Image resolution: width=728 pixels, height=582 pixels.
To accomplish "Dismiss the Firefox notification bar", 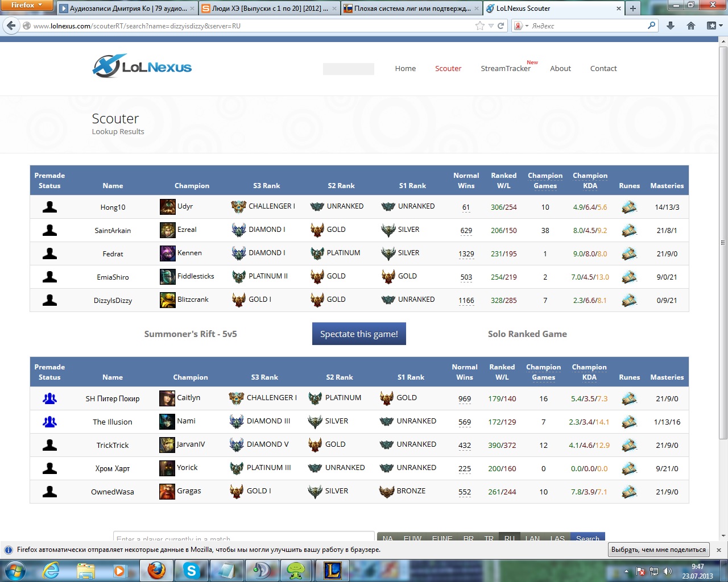I will pos(718,550).
